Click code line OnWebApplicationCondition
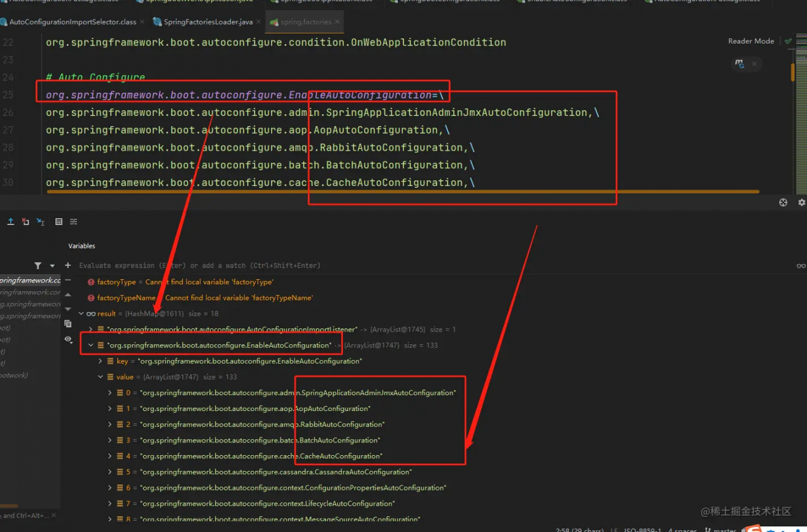The width and height of the screenshot is (807, 532). [276, 42]
